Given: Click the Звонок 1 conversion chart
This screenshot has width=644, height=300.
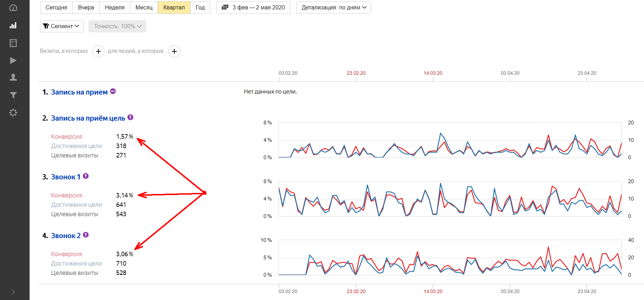Looking at the screenshot, I should [x=450, y=199].
